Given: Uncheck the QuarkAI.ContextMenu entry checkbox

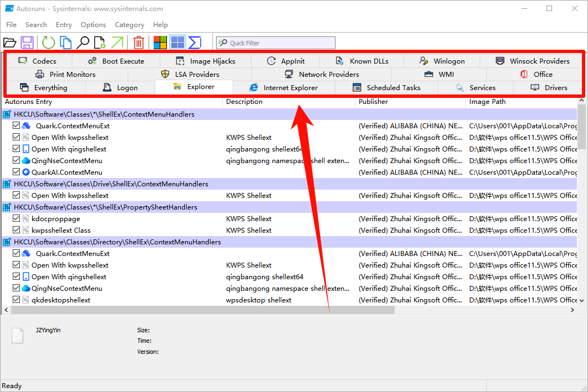Looking at the screenshot, I should click(x=16, y=173).
